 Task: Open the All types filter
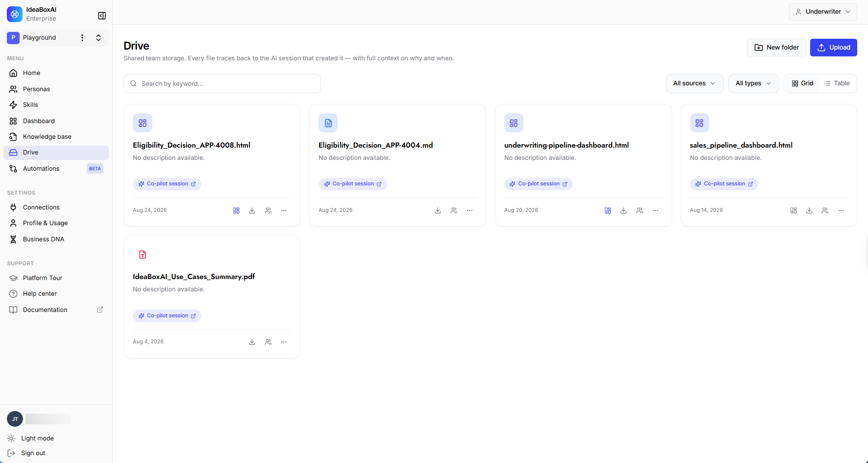(x=753, y=83)
